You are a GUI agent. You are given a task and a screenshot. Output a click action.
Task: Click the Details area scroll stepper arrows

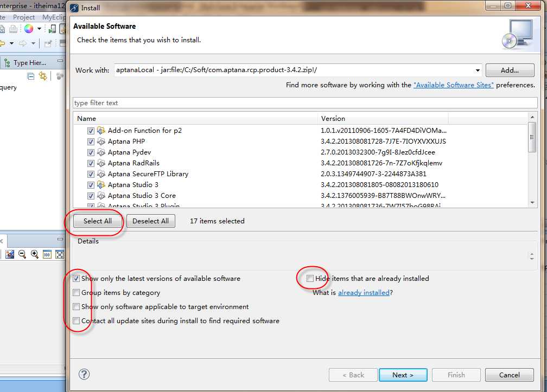532,256
